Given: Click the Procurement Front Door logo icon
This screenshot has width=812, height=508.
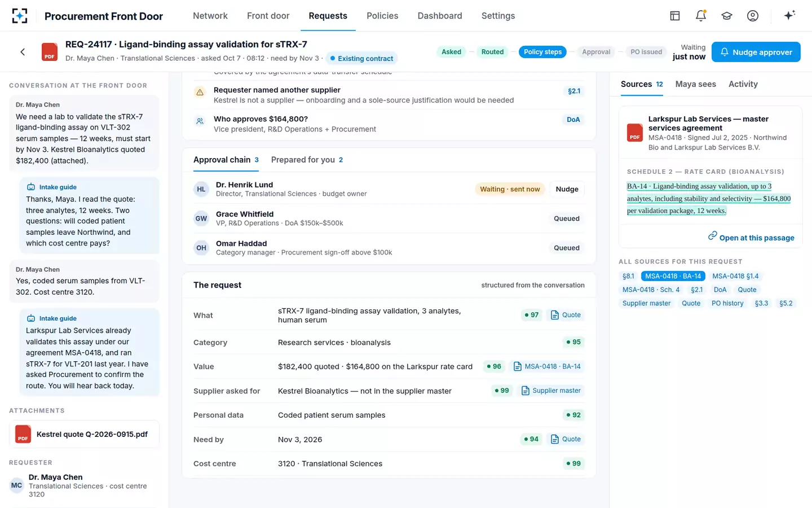Looking at the screenshot, I should coord(20,16).
